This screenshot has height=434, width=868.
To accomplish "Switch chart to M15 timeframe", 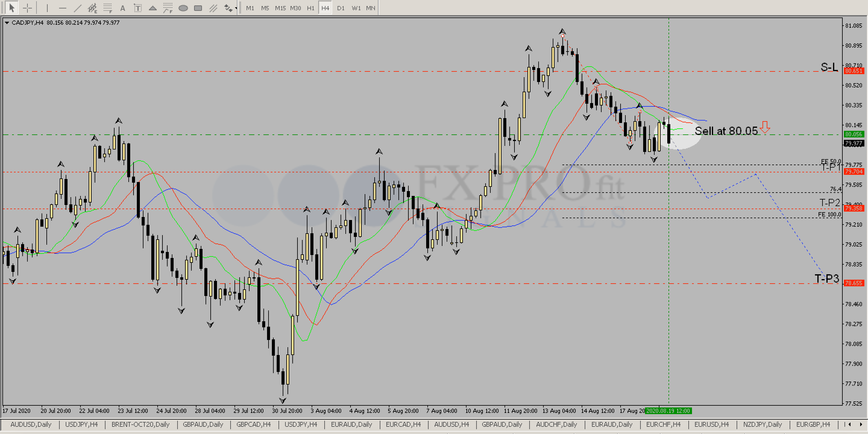I will click(x=280, y=8).
